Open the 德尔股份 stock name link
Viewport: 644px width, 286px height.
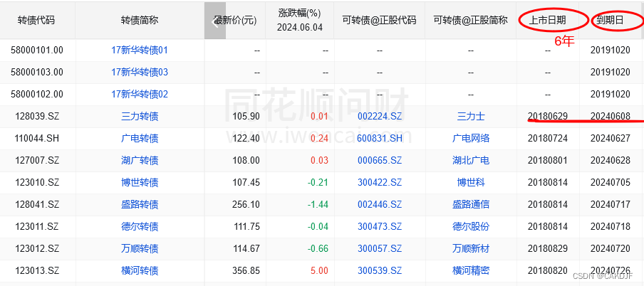471,226
